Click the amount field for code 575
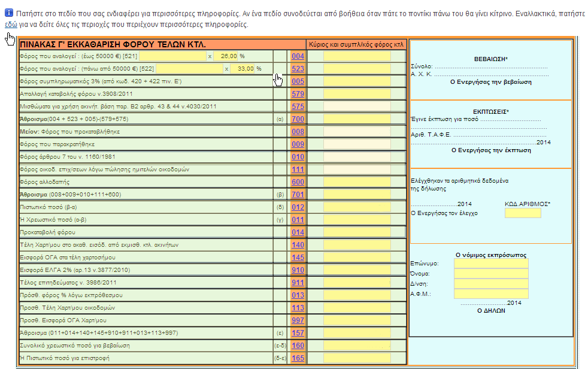 tap(357, 107)
